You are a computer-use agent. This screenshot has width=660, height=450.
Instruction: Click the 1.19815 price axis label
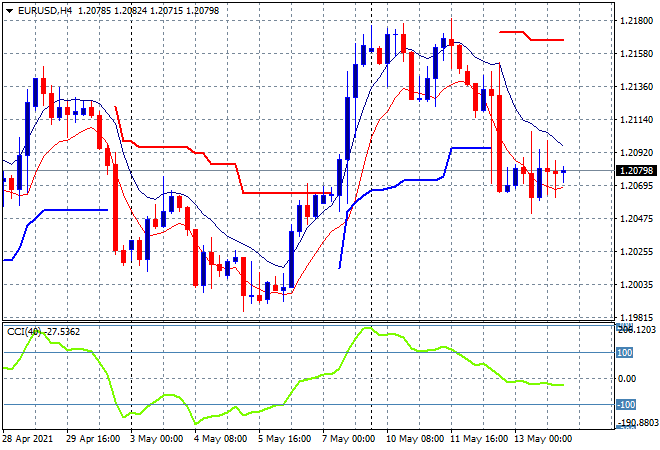pos(637,317)
